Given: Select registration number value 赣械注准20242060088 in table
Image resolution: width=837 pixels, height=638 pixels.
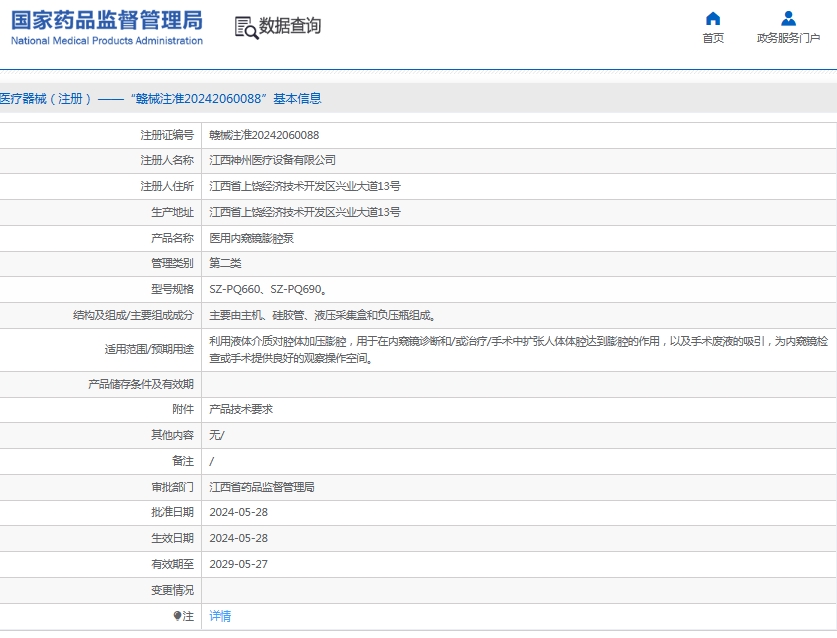Looking at the screenshot, I should point(264,135).
